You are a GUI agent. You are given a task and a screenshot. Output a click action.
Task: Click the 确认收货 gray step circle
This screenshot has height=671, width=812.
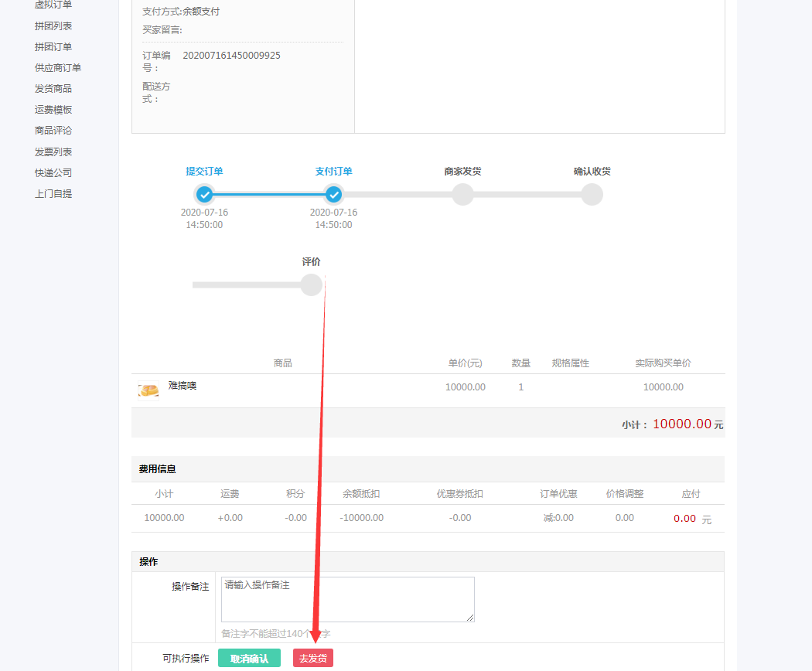click(x=592, y=194)
